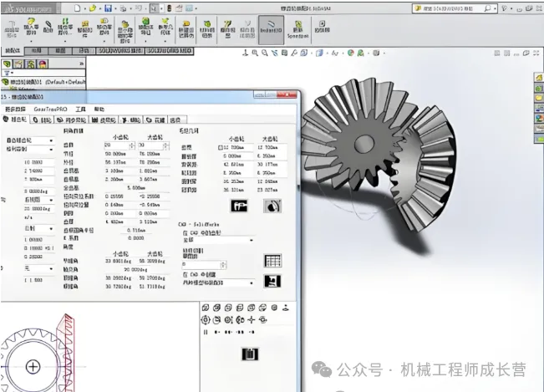
Task: Click the data table grid icon button
Action: [272, 261]
